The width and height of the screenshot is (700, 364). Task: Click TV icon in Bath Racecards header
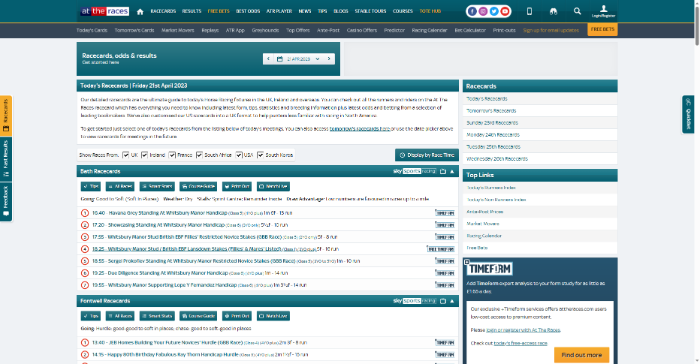[443, 172]
